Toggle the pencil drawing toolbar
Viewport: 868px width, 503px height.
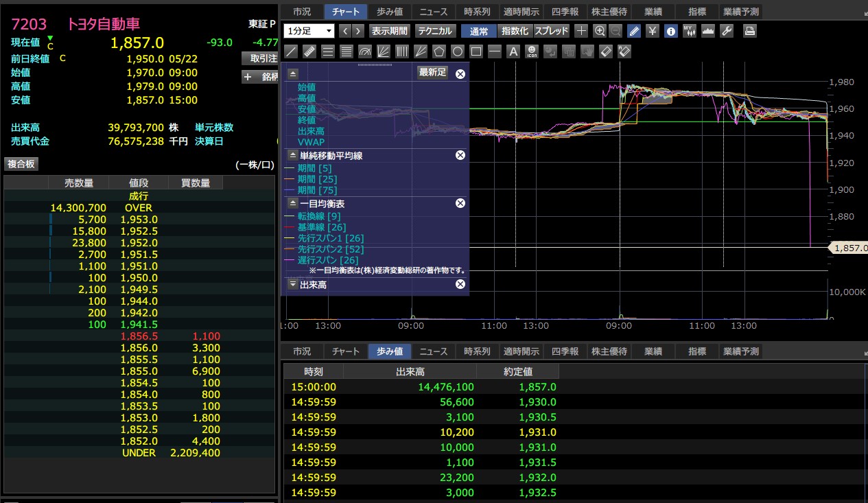coord(635,31)
